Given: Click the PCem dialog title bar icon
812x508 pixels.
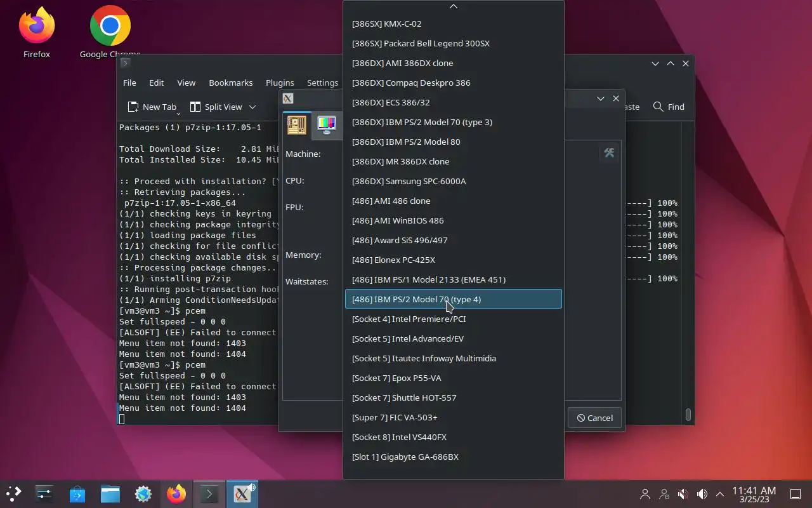Looking at the screenshot, I should (x=288, y=98).
